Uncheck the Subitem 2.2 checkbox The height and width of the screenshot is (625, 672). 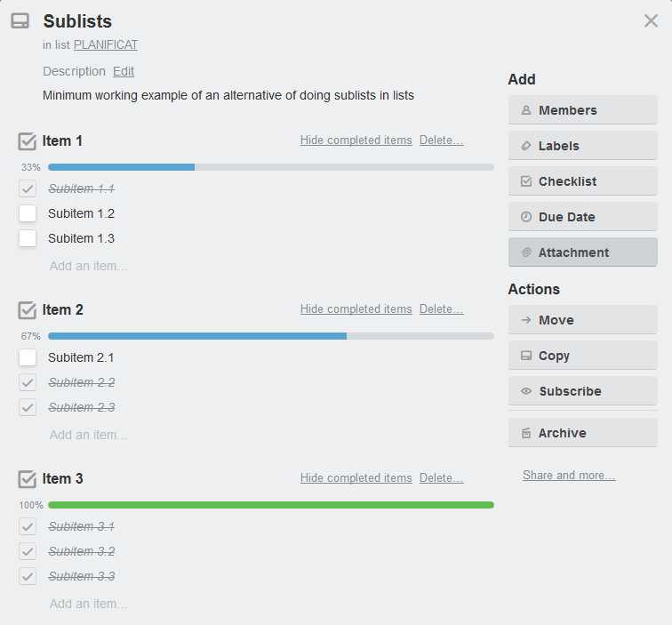click(28, 382)
